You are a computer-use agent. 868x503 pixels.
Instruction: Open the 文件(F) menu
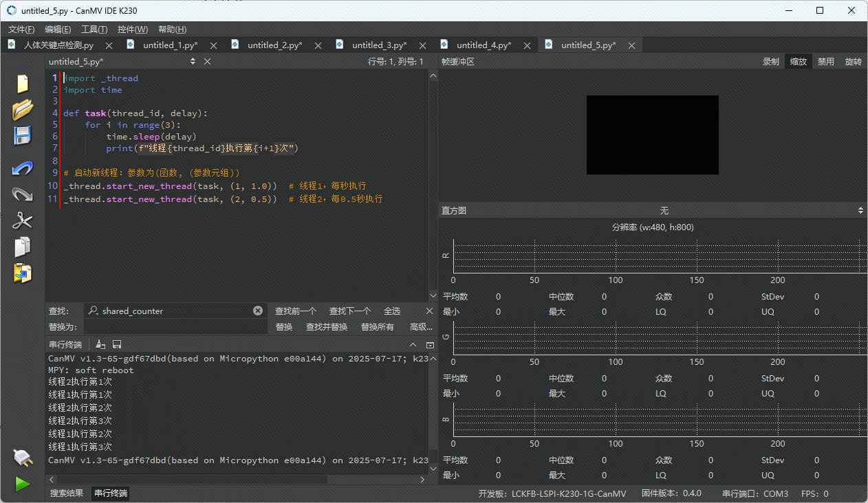click(21, 29)
